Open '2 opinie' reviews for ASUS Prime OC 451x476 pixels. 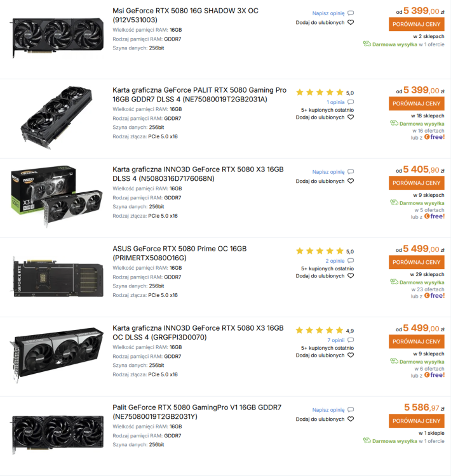click(335, 261)
